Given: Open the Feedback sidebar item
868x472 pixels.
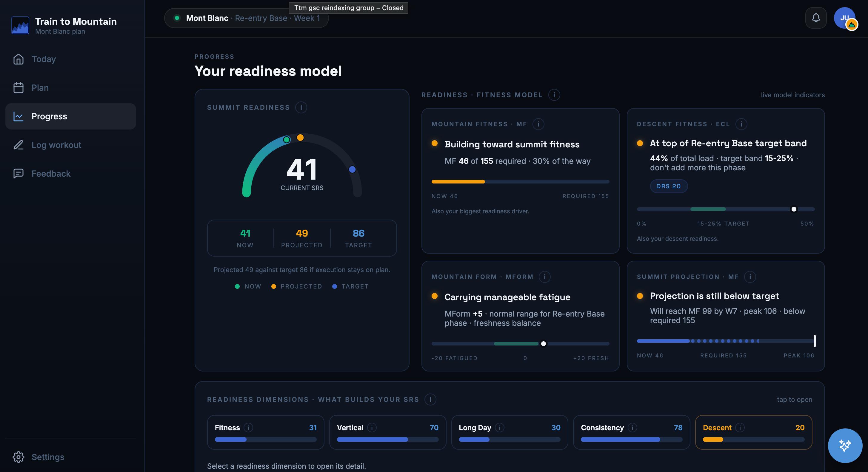Looking at the screenshot, I should 70,174.
